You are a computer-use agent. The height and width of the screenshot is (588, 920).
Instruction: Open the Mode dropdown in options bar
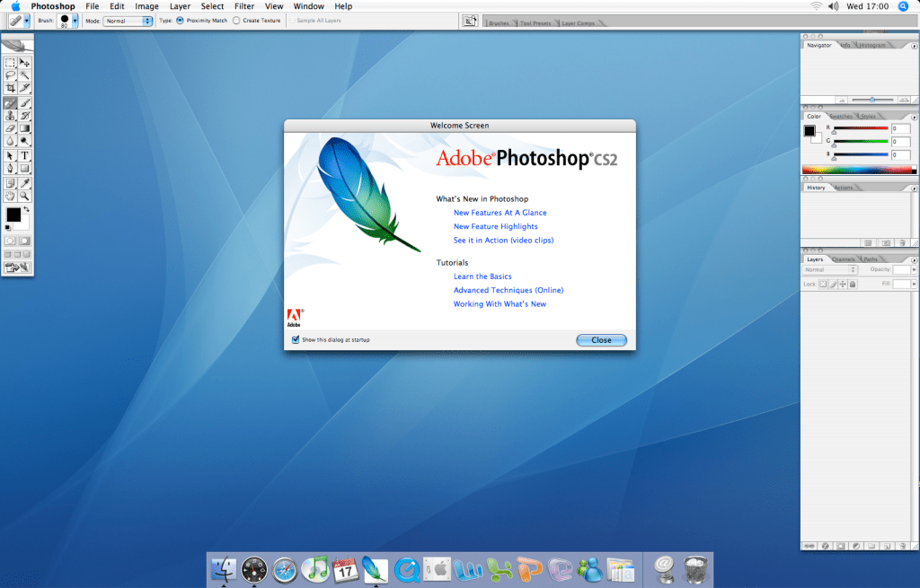[128, 20]
